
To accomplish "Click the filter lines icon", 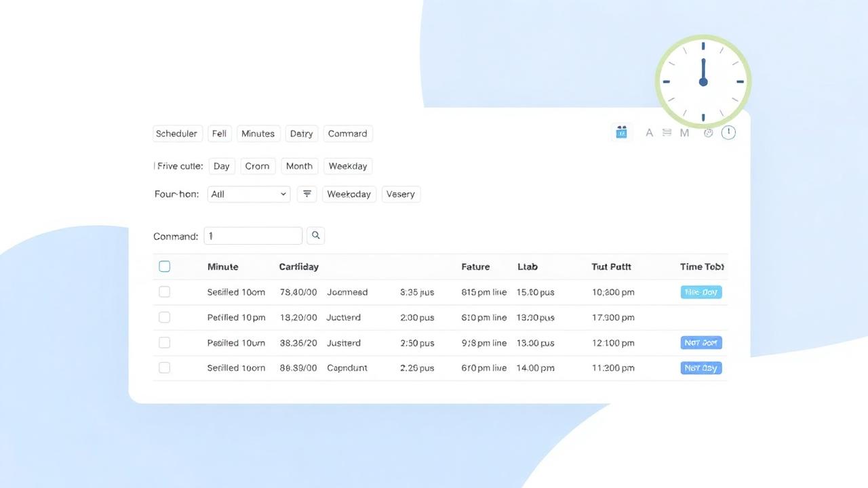I will (307, 194).
